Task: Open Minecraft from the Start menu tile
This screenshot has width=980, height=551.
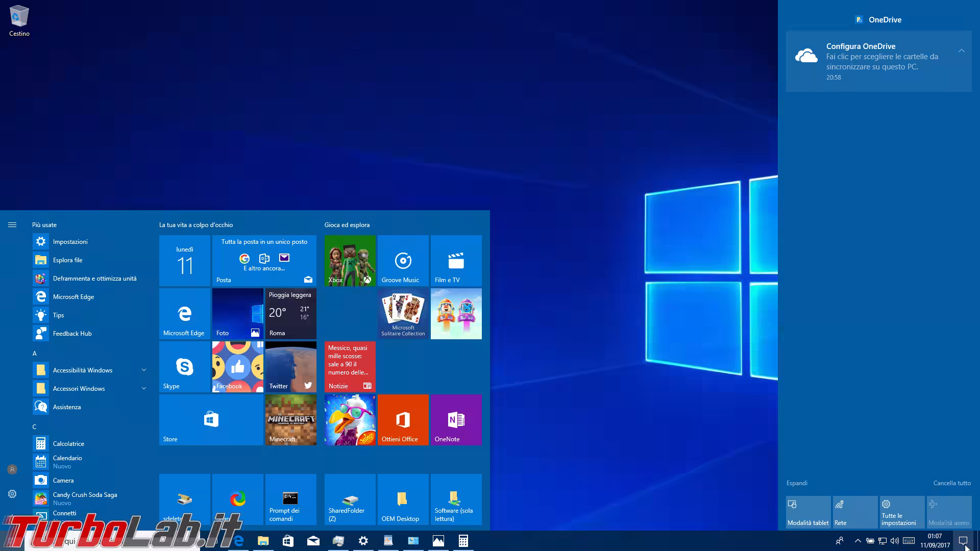Action: (x=290, y=419)
